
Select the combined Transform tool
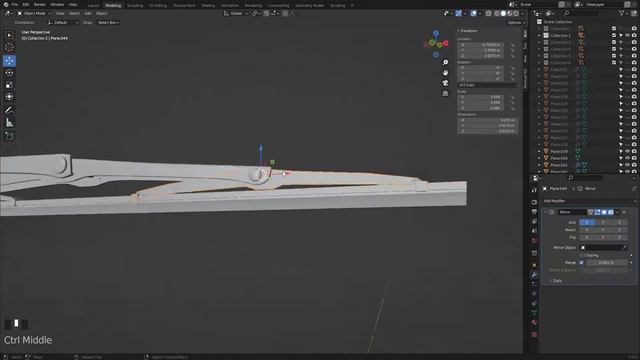pyautogui.click(x=9, y=97)
